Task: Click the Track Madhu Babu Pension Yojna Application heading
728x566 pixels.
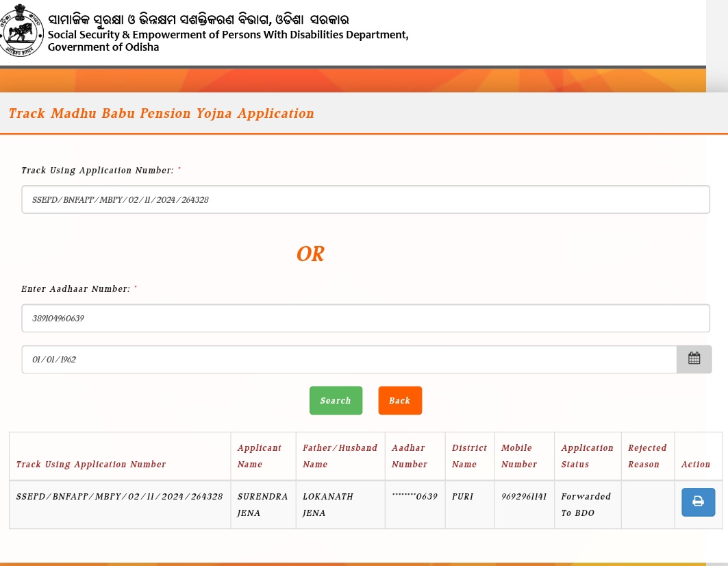Action: click(x=161, y=113)
